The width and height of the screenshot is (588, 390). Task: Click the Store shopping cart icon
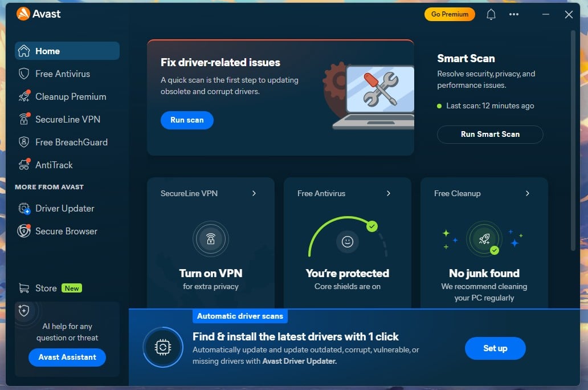point(24,288)
